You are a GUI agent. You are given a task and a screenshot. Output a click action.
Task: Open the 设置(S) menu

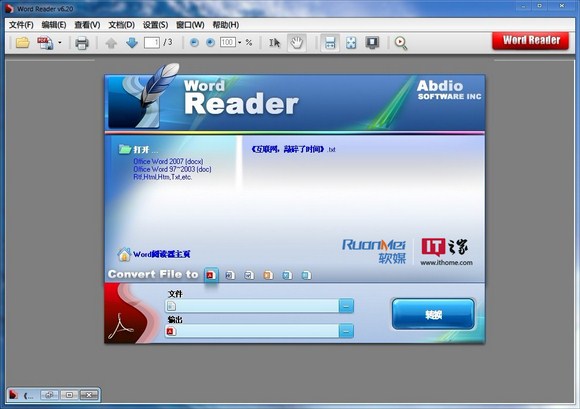(155, 25)
